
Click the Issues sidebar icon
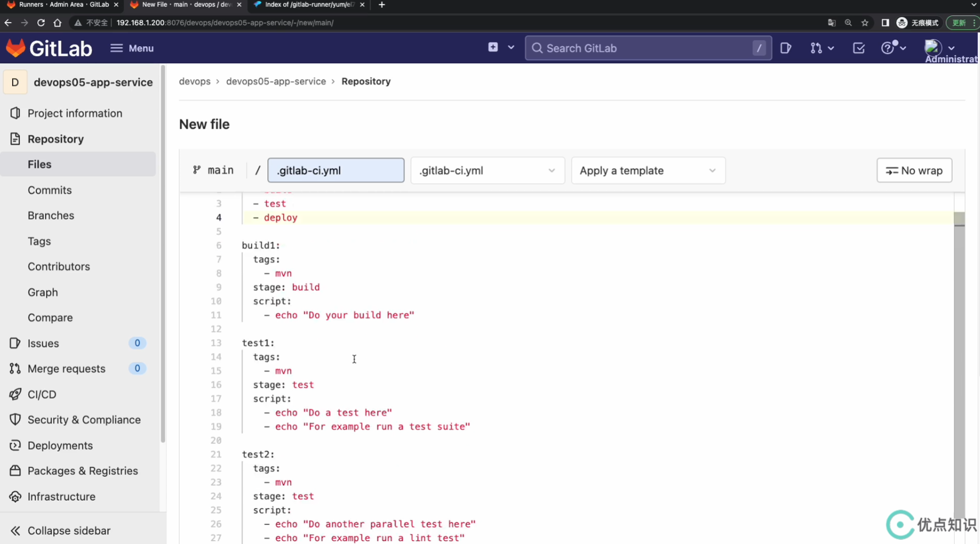[15, 343]
